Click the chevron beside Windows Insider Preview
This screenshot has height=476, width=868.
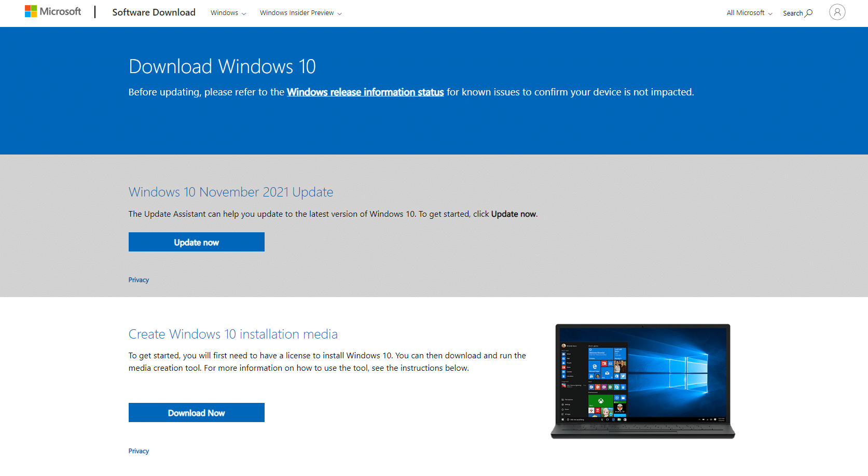point(340,14)
